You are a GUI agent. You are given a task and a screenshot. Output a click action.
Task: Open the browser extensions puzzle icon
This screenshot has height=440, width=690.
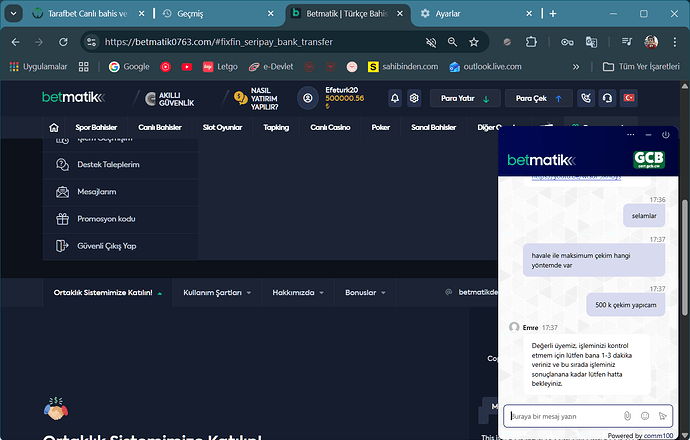point(531,42)
